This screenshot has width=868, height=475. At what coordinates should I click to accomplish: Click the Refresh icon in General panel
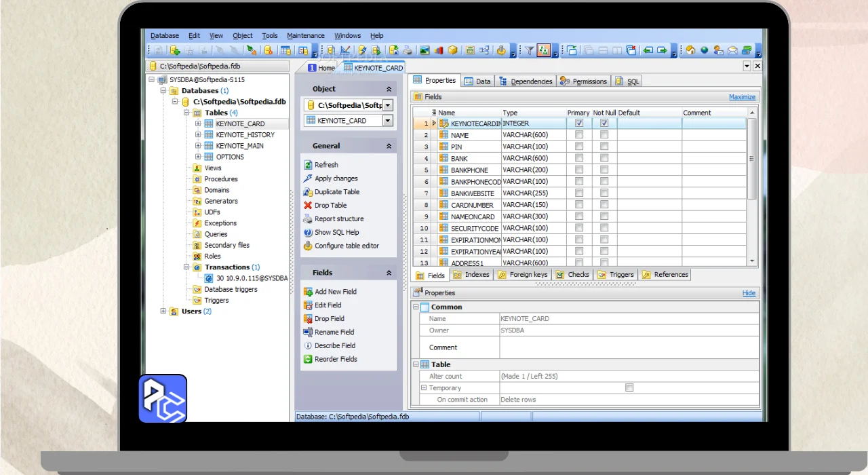click(308, 165)
